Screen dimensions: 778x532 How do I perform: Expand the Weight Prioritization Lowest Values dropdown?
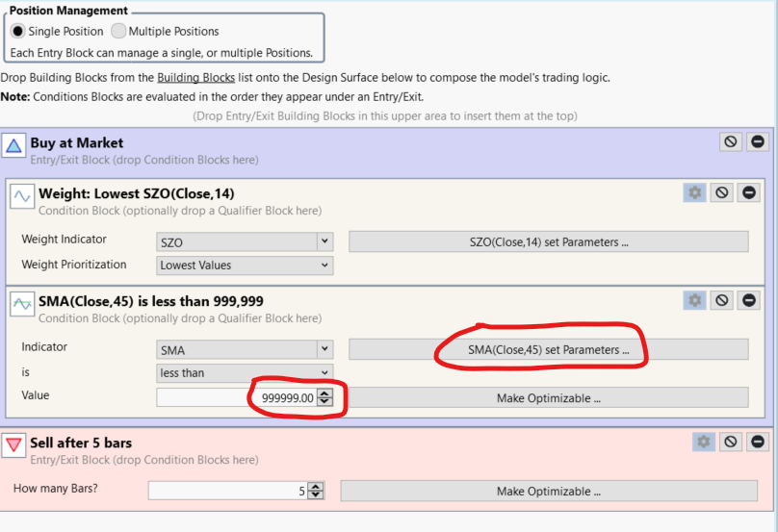coord(245,266)
